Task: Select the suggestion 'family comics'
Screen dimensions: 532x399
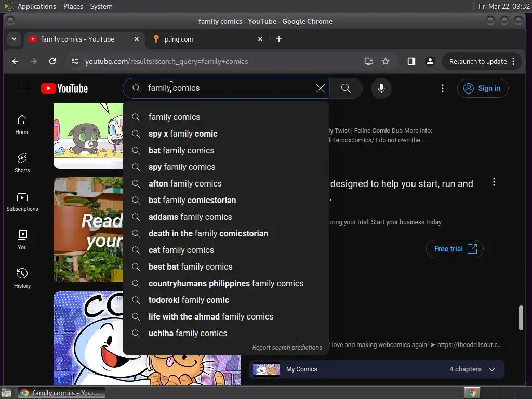Action: coord(226,117)
